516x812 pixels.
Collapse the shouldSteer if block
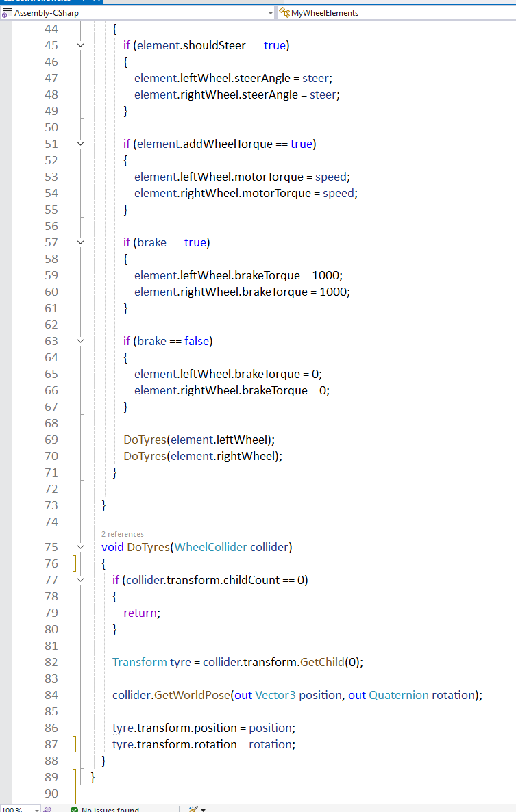tap(81, 45)
